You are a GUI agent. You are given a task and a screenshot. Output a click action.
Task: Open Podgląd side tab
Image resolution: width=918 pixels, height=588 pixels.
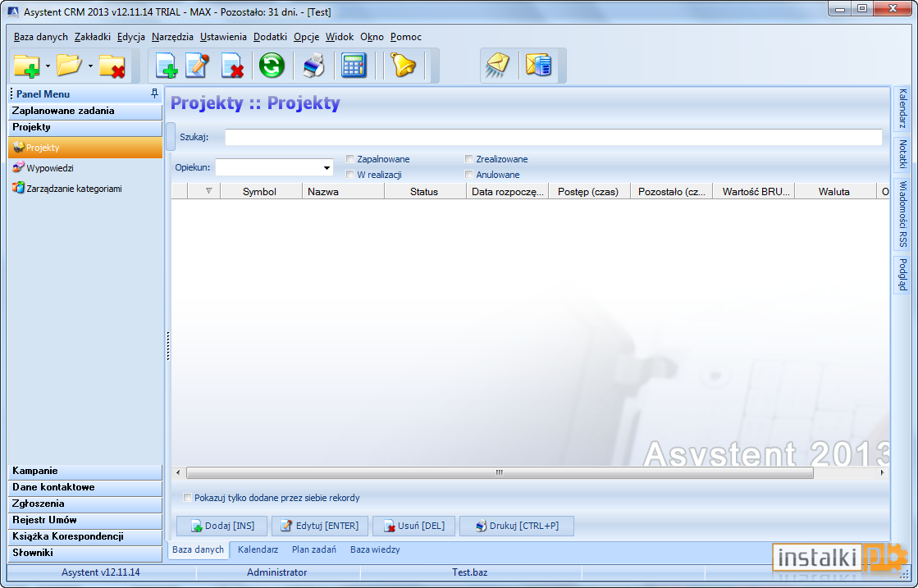(902, 275)
